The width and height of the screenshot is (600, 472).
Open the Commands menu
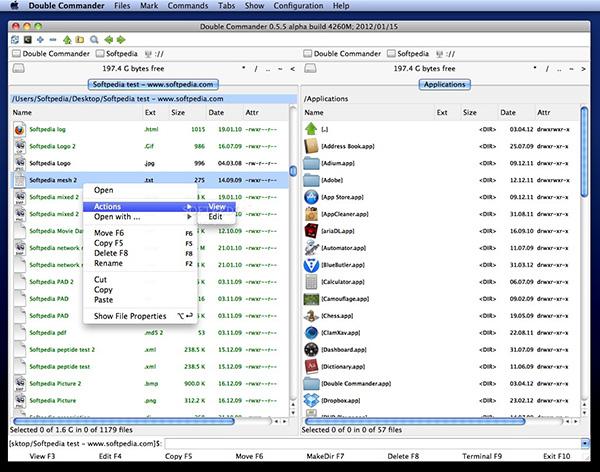[188, 6]
